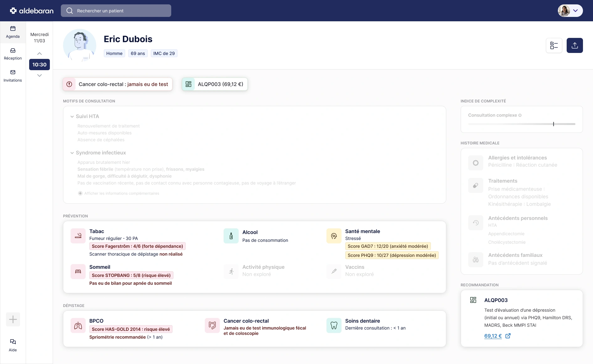Click the aldebaran logo
The width and height of the screenshot is (593, 364).
click(32, 11)
